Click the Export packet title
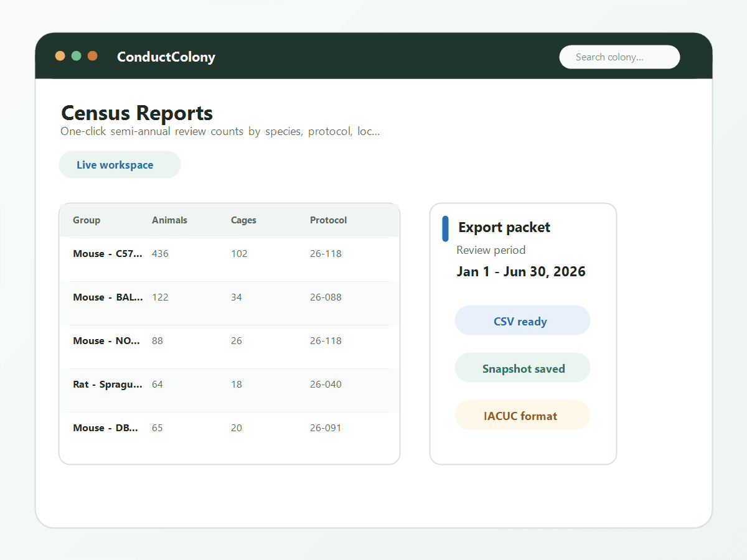Image resolution: width=747 pixels, height=560 pixels. pyautogui.click(x=504, y=228)
